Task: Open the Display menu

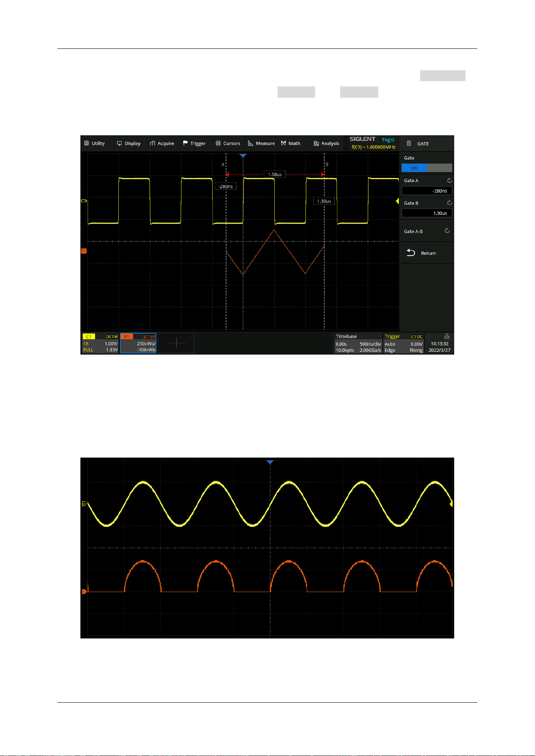Action: pos(128,143)
